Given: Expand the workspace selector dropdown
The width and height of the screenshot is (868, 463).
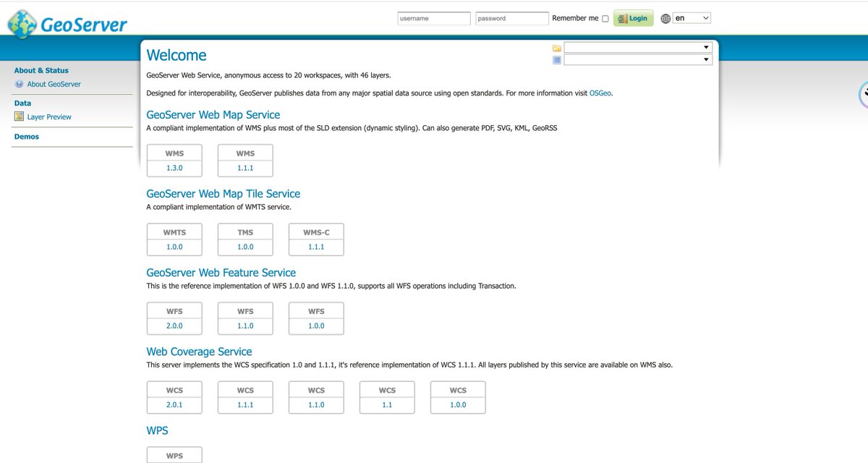Looking at the screenshot, I should [x=638, y=47].
